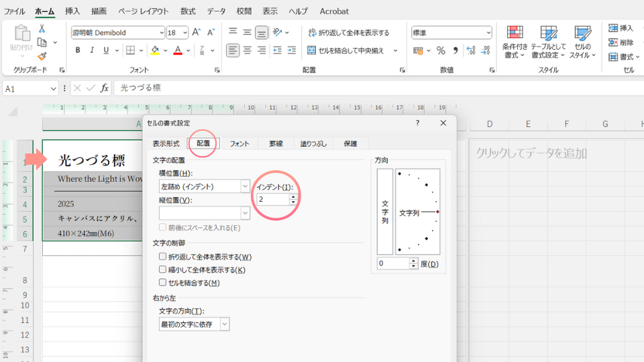Click the Increase Font Size icon
644x362 pixels.
196,32
